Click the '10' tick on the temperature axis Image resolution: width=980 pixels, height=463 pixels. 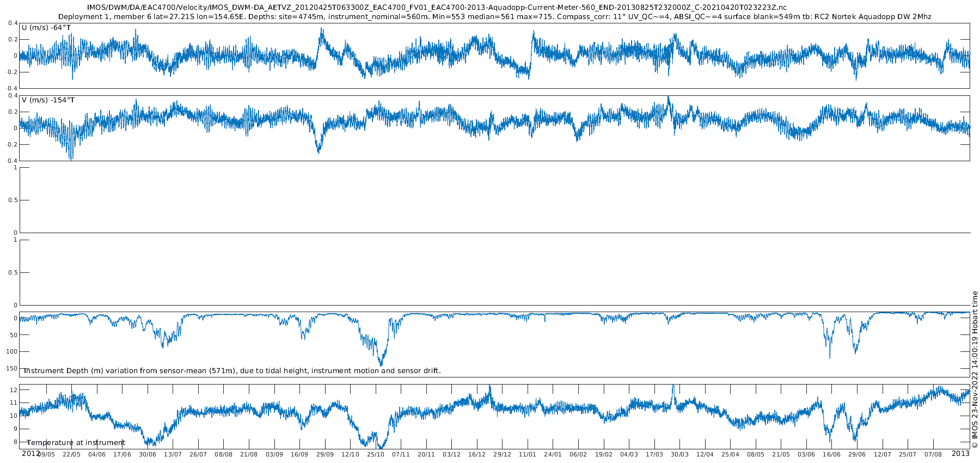tap(14, 416)
